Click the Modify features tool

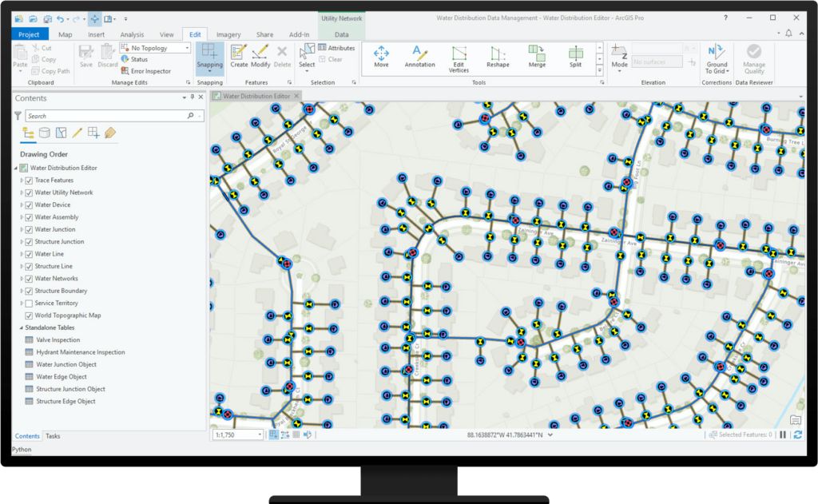click(x=260, y=57)
